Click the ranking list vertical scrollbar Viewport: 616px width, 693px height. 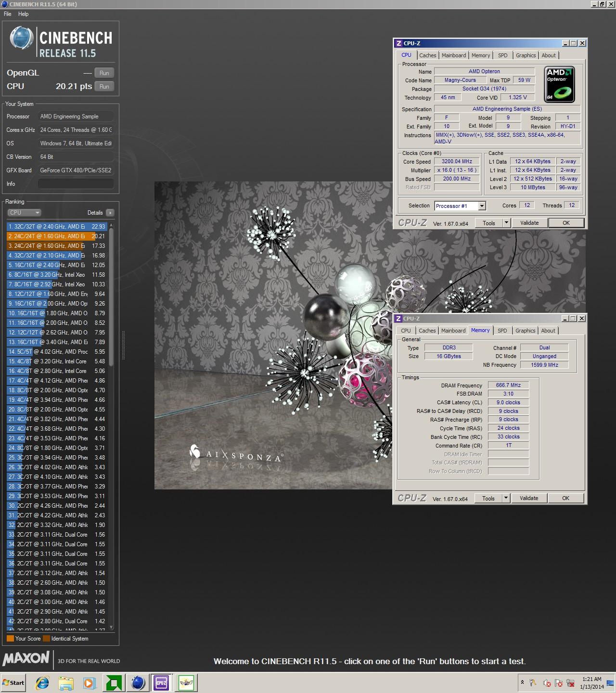pyautogui.click(x=112, y=296)
